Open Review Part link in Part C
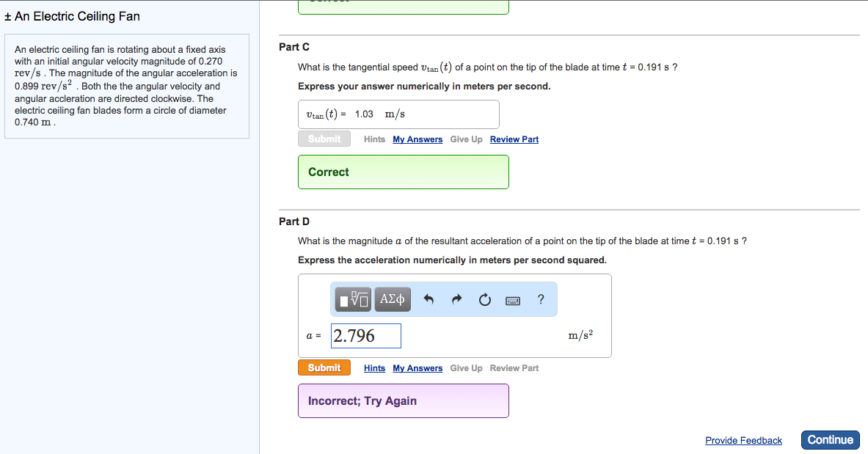This screenshot has width=868, height=454. point(514,139)
